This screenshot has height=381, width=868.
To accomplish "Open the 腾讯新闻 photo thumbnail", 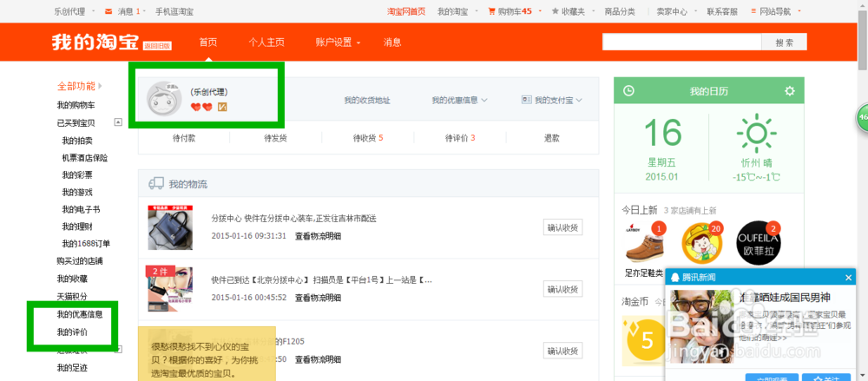I will [702, 325].
